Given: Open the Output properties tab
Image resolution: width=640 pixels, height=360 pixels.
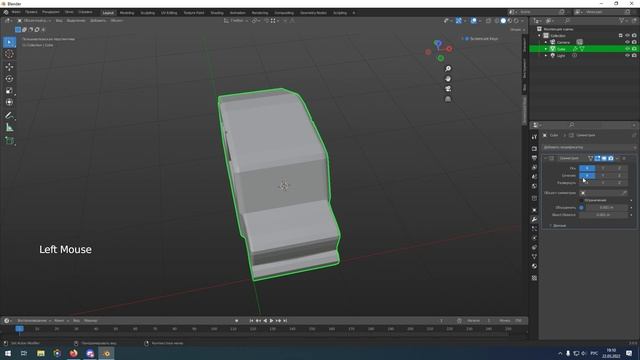Looking at the screenshot, I should (534, 158).
